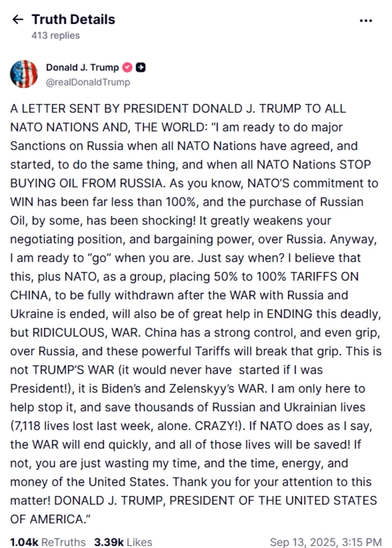Open the three-dot more options menu
Image resolution: width=392 pixels, height=548 pixels.
point(366,21)
